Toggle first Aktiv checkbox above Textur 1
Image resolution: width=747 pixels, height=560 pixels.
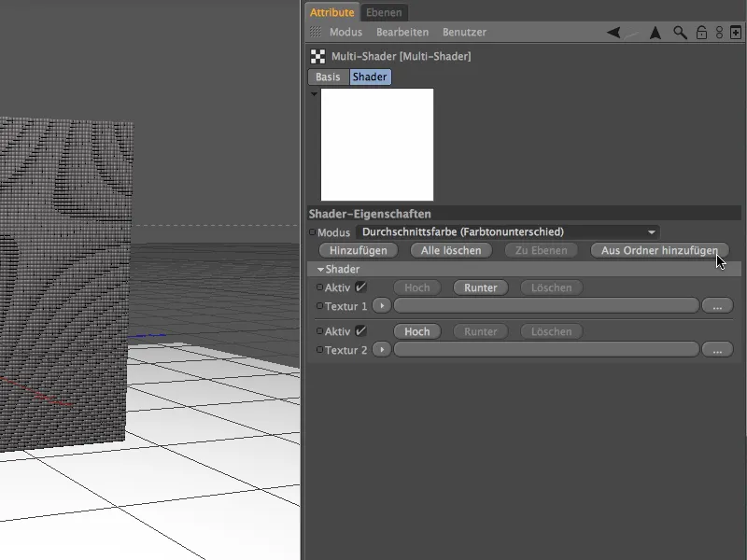pyautogui.click(x=360, y=287)
